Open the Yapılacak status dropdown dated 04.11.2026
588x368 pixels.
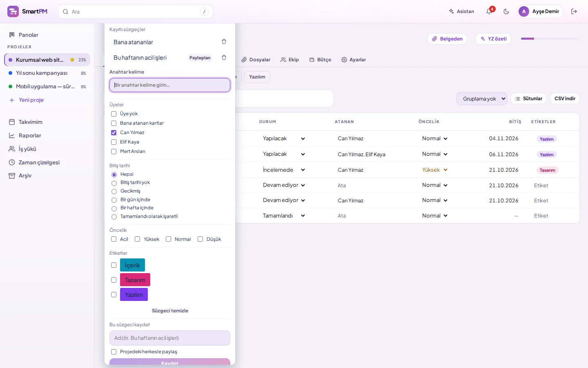pos(284,139)
